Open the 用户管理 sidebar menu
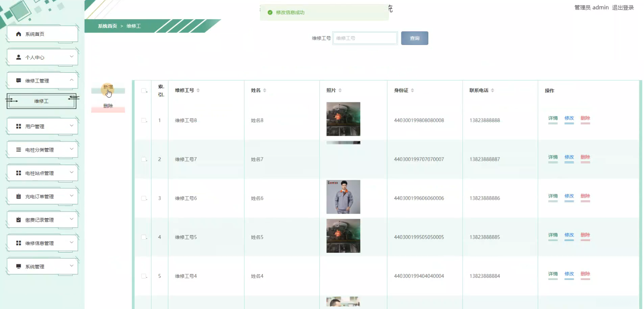Viewport: 644px width, 309px height. (42, 126)
